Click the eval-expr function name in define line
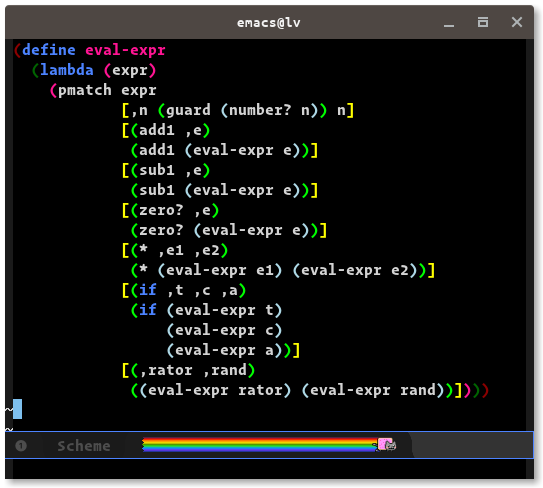Screen dimensions: 543x488 pyautogui.click(x=125, y=51)
